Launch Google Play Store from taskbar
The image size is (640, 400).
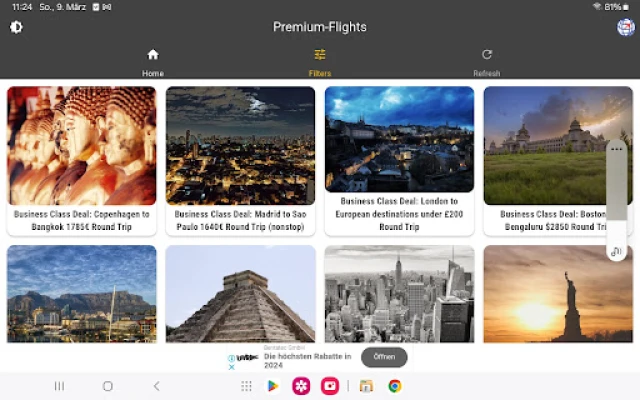coord(273,386)
